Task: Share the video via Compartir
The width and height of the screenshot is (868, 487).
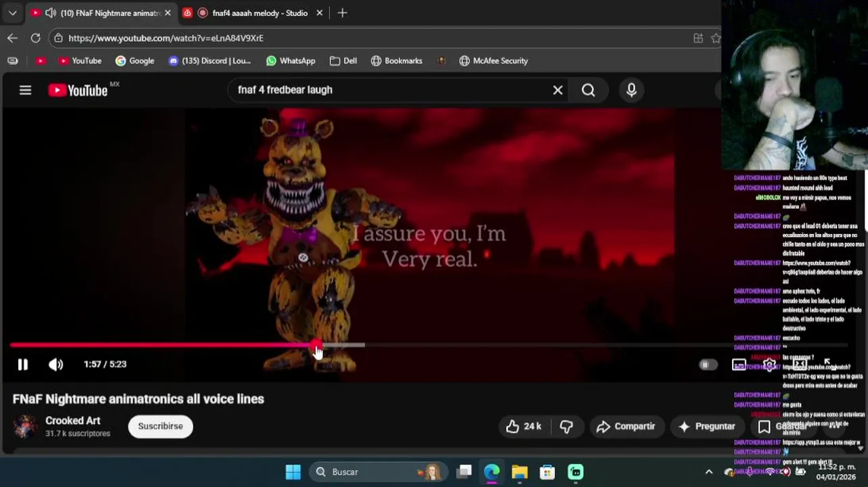Action: (626, 426)
